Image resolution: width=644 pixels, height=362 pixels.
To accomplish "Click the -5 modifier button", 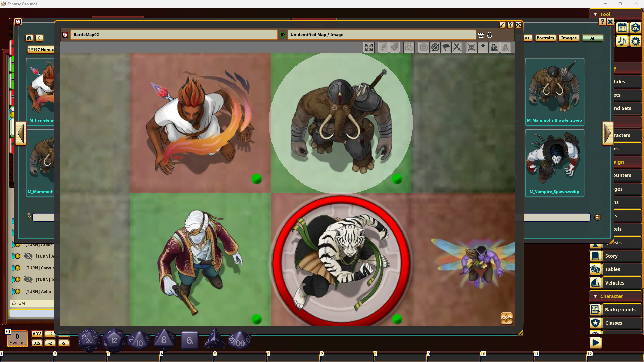I will click(63, 343).
